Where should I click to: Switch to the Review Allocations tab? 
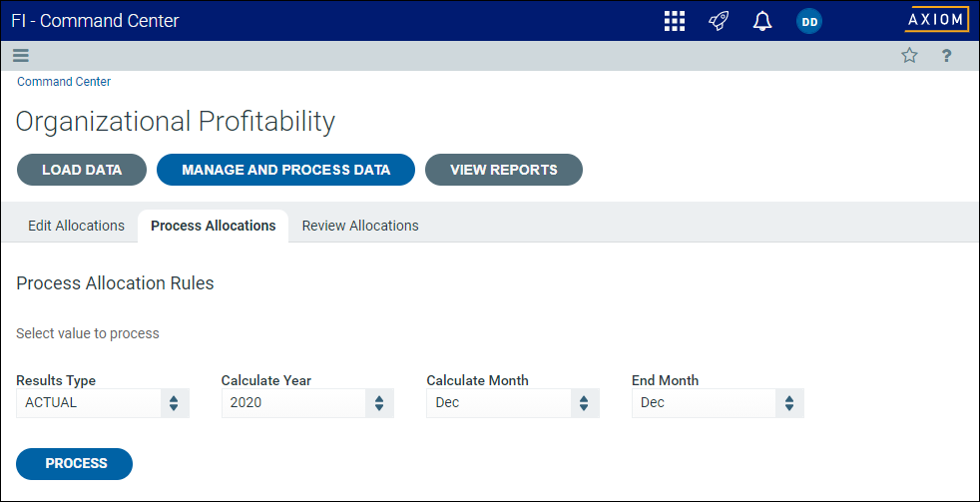(x=360, y=226)
